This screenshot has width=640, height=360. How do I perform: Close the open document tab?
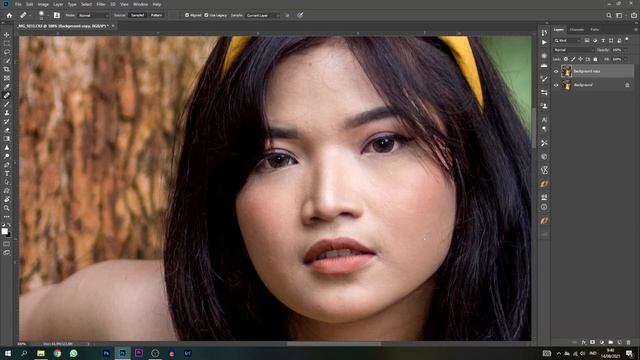113,26
